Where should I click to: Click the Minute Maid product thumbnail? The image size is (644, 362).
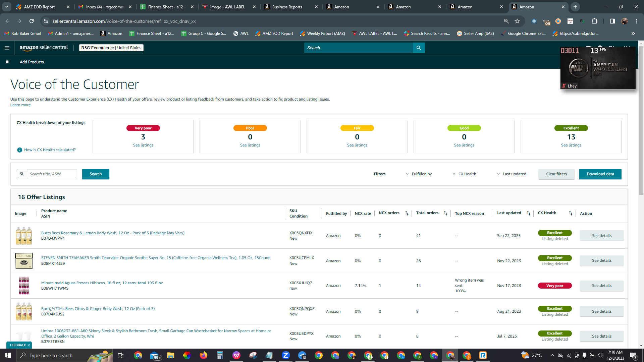24,286
